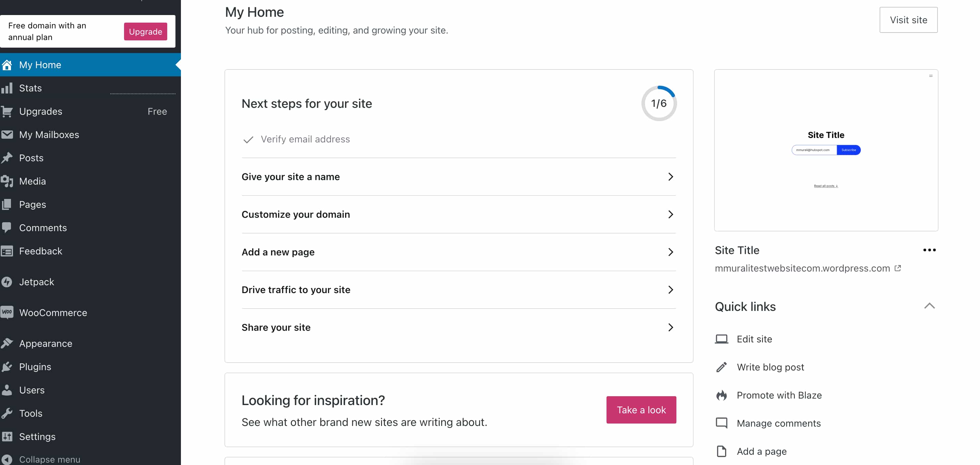Viewport: 980px width, 465px height.
Task: Open the My Home menu item
Action: 40,65
